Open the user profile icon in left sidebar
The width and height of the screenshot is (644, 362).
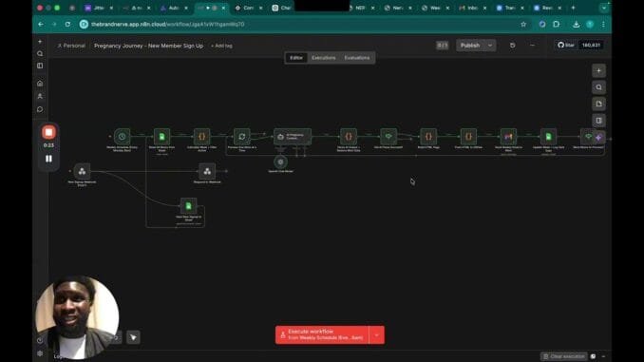tap(40, 96)
